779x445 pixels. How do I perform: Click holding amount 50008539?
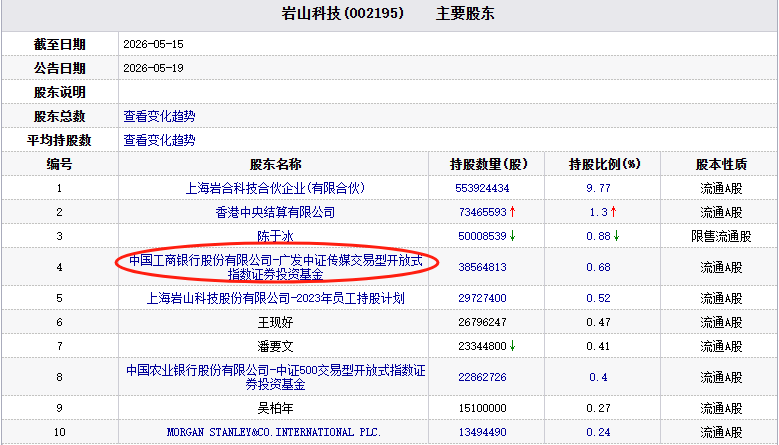[482, 236]
